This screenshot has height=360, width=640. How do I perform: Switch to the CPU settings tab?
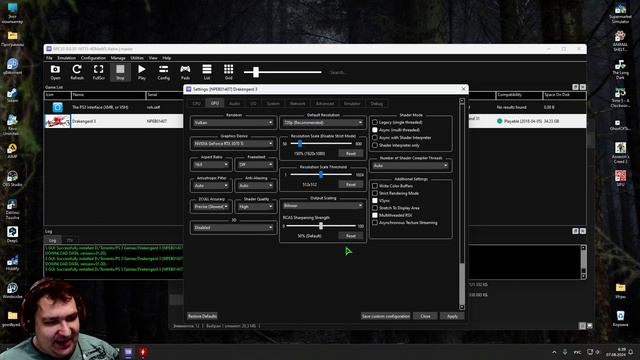coord(196,103)
